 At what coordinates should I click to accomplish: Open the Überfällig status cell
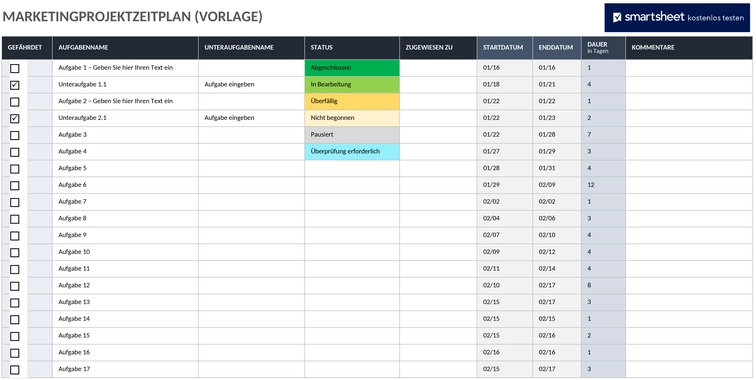tap(352, 101)
